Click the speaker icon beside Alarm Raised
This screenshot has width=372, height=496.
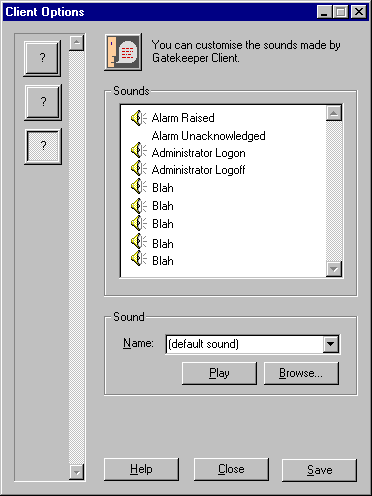138,118
